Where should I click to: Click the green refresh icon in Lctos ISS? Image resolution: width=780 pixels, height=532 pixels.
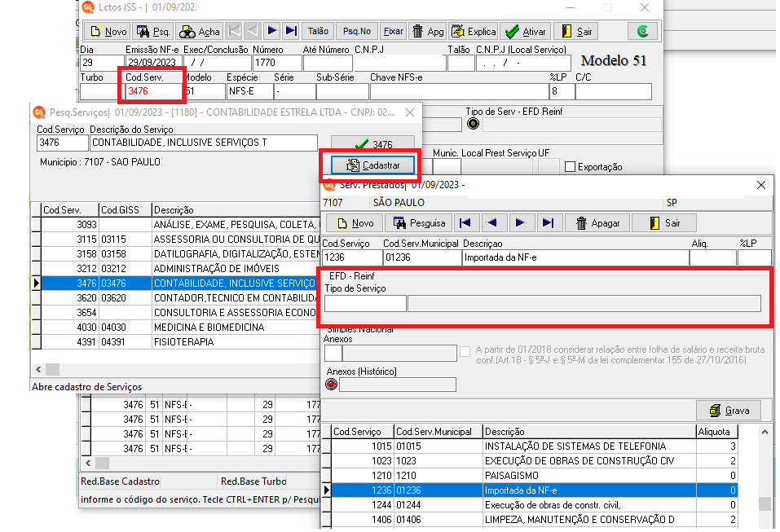pyautogui.click(x=643, y=31)
